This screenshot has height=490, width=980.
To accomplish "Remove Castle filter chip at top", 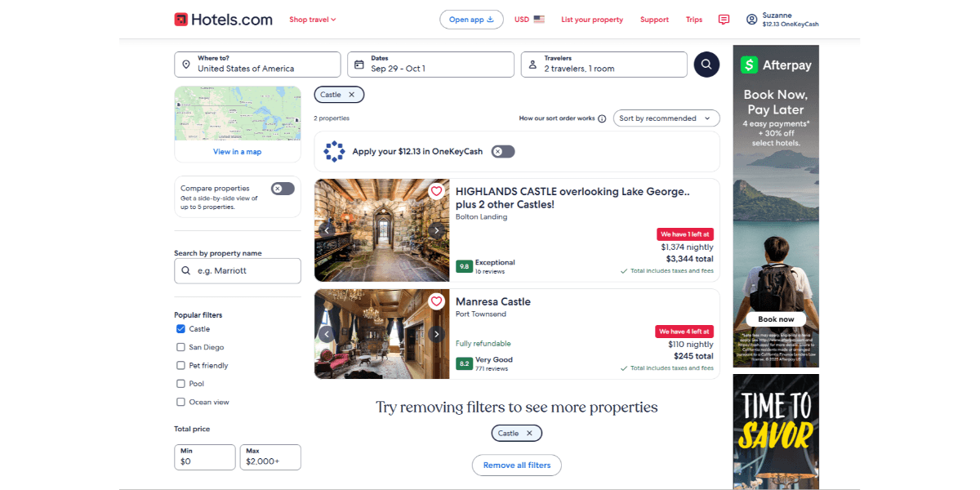I will coord(351,95).
